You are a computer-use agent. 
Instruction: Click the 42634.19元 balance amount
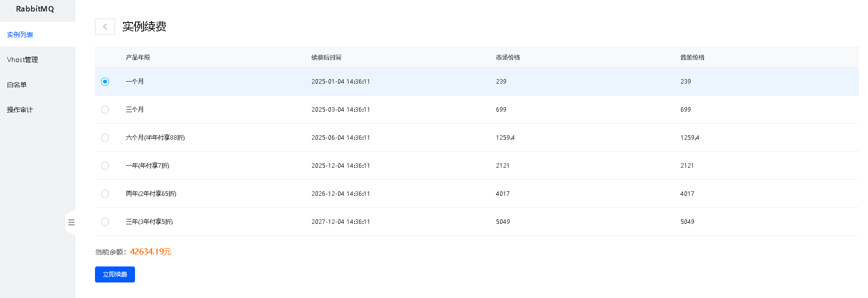150,251
